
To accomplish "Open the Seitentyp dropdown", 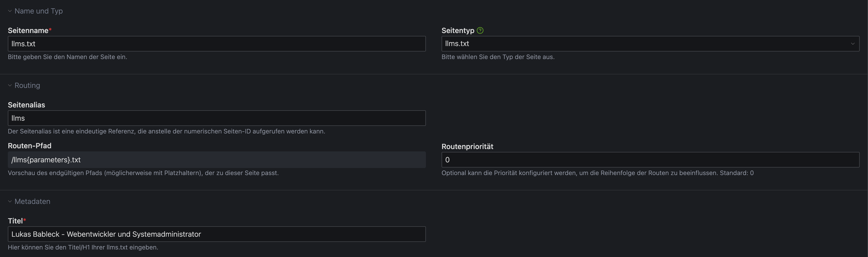I will [x=650, y=44].
